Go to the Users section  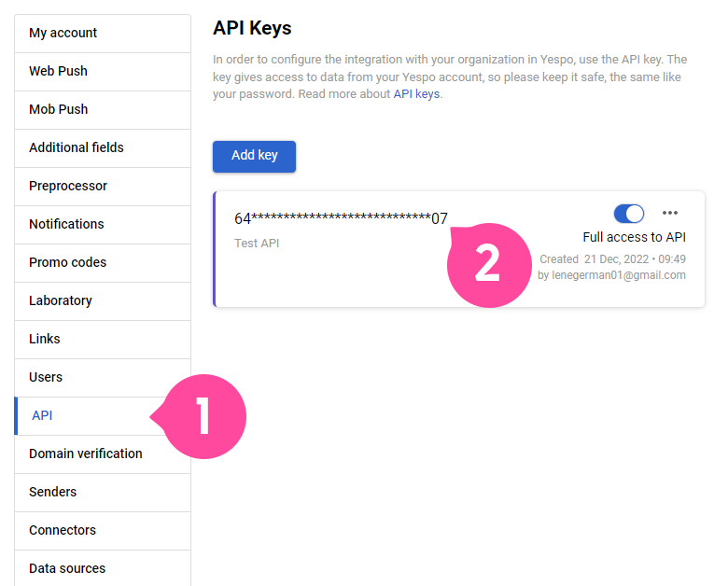point(102,378)
